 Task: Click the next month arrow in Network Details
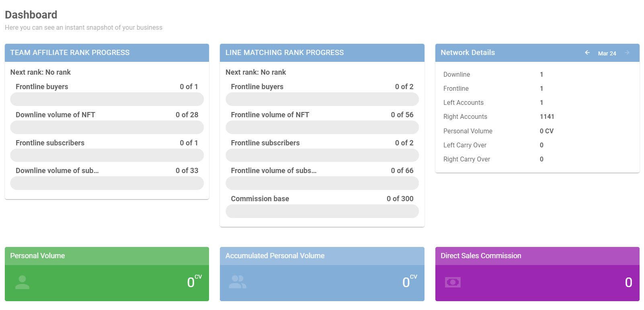(x=627, y=53)
